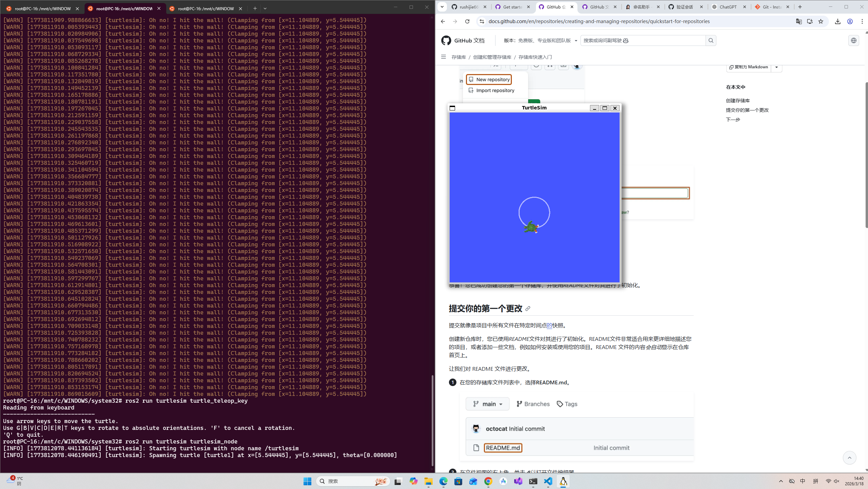This screenshot has height=489, width=868.
Task: Open dropdown arrow beside 复制为 Markdown
Action: [776, 67]
